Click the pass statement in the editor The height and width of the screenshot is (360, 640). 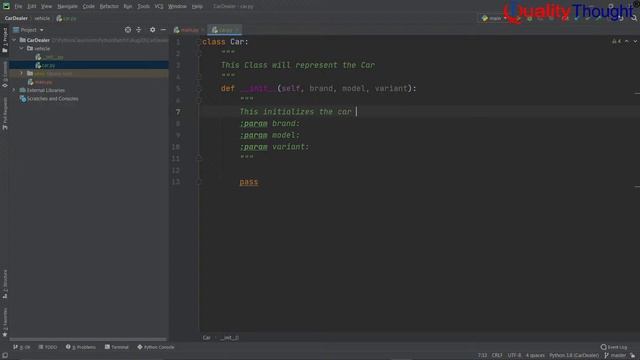tap(249, 182)
